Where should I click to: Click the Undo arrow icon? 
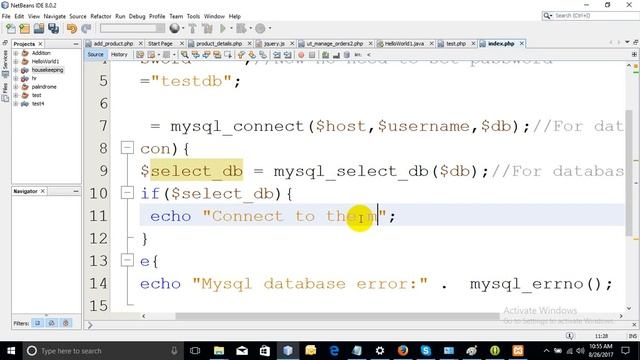[x=72, y=29]
